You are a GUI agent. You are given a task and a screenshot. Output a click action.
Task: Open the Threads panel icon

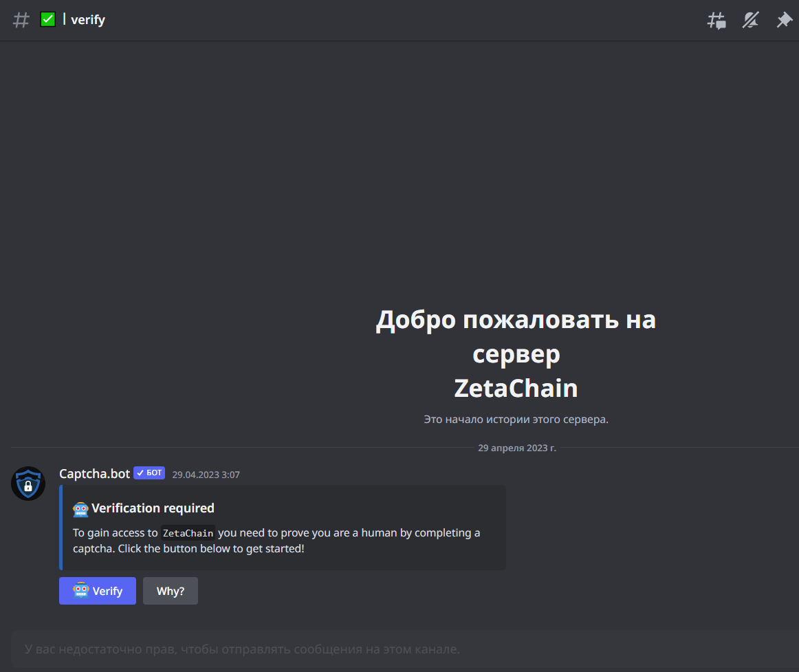(716, 21)
